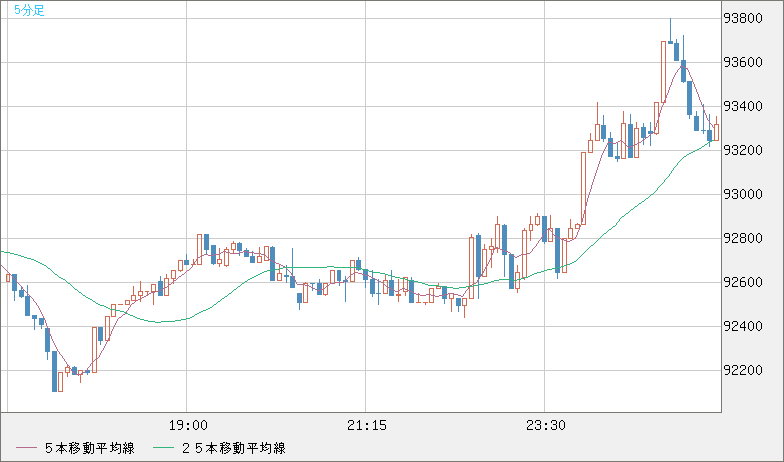Screen dimensions: 784x462
Task: Click the 93000 price axis label
Action: 743,194
